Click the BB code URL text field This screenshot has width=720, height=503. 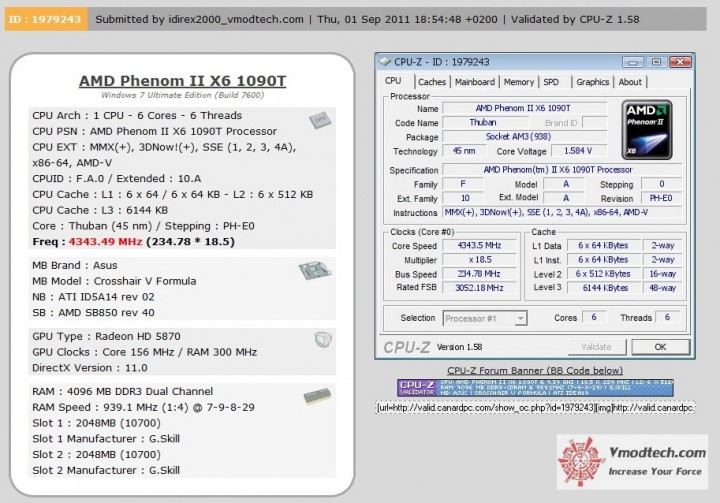click(x=535, y=407)
